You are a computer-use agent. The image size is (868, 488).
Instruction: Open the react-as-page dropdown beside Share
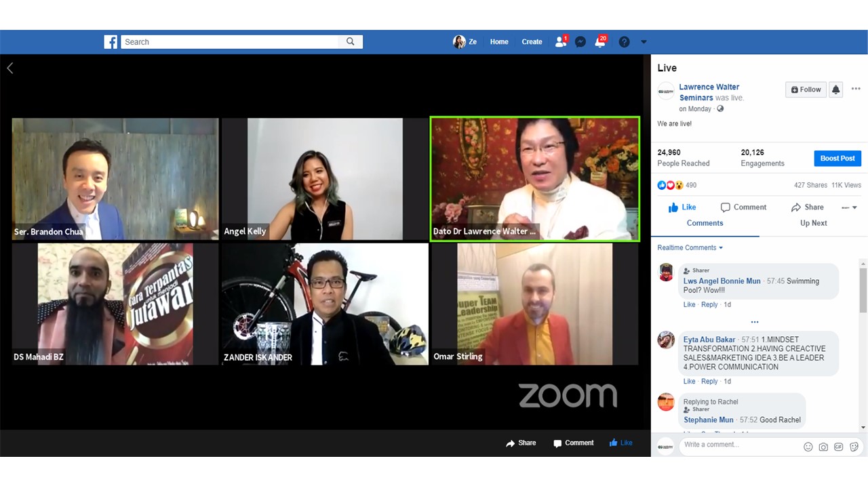(850, 207)
